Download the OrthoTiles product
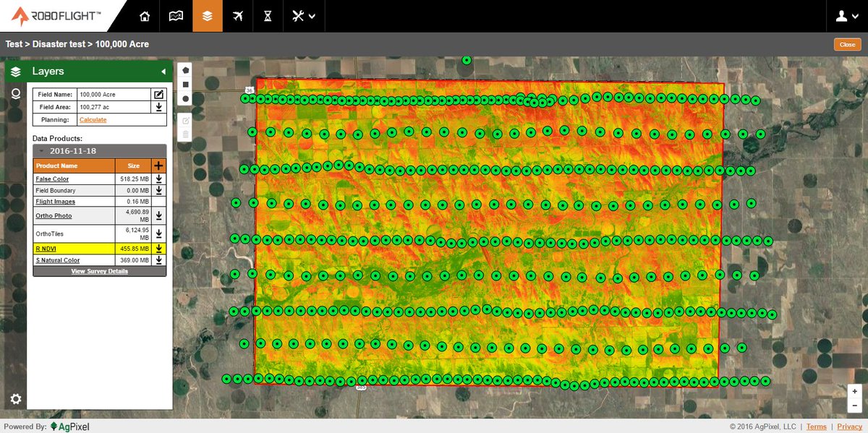The width and height of the screenshot is (868, 433). (158, 233)
